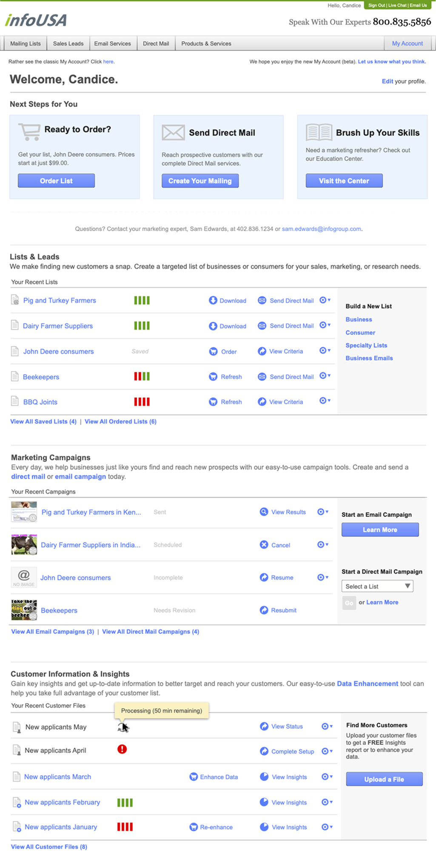This screenshot has height=868, width=436.
Task: Open Products & Services navigation tab
Action: (x=206, y=43)
